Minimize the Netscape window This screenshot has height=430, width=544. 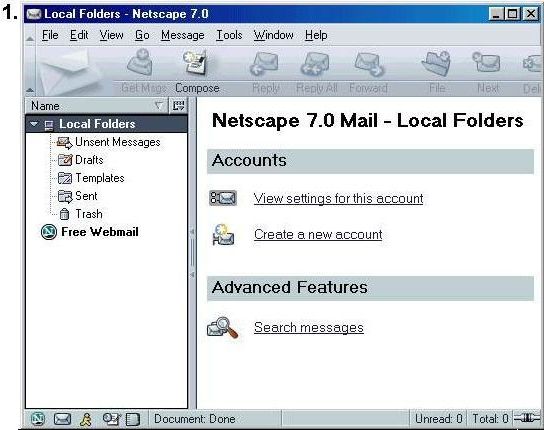click(x=496, y=14)
